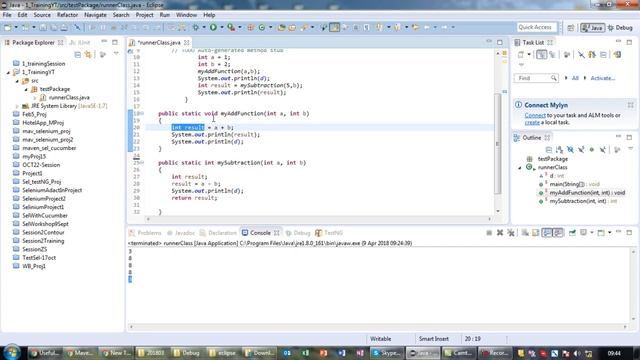This screenshot has width=640, height=360.
Task: Click the Windows Start button
Action: coord(11,352)
